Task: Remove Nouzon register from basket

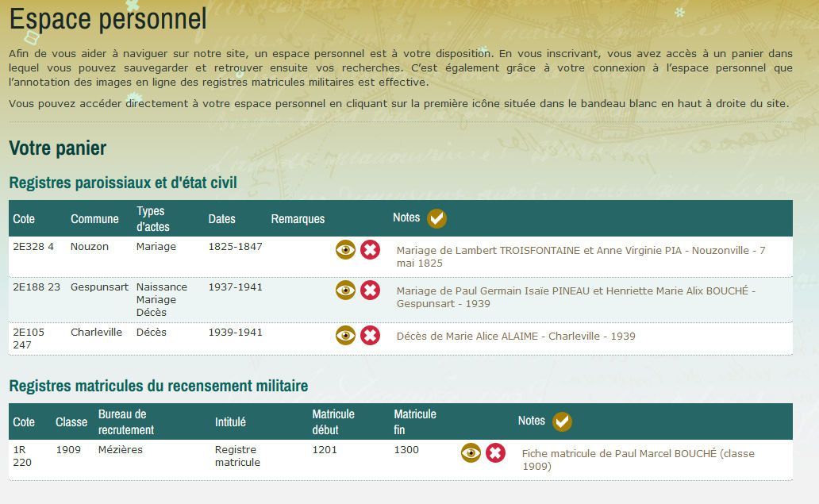Action: [370, 250]
